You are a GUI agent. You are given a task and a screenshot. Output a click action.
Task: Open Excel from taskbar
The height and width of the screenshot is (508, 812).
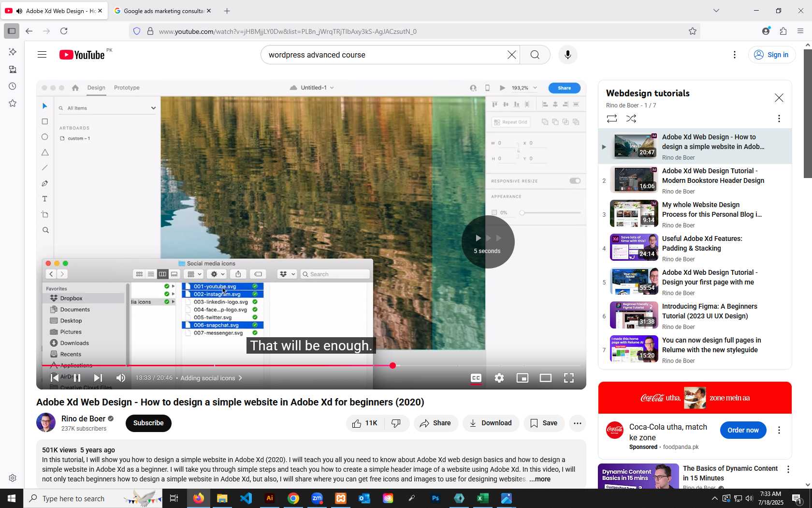[483, 498]
